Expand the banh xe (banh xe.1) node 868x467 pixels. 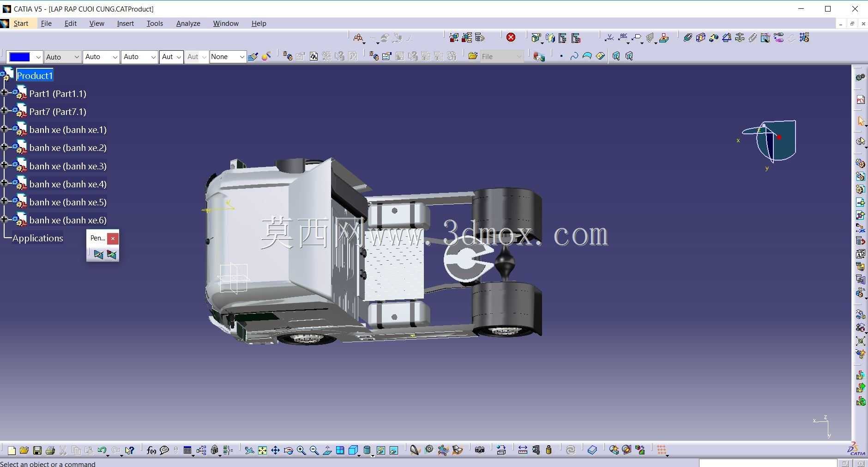click(x=4, y=129)
